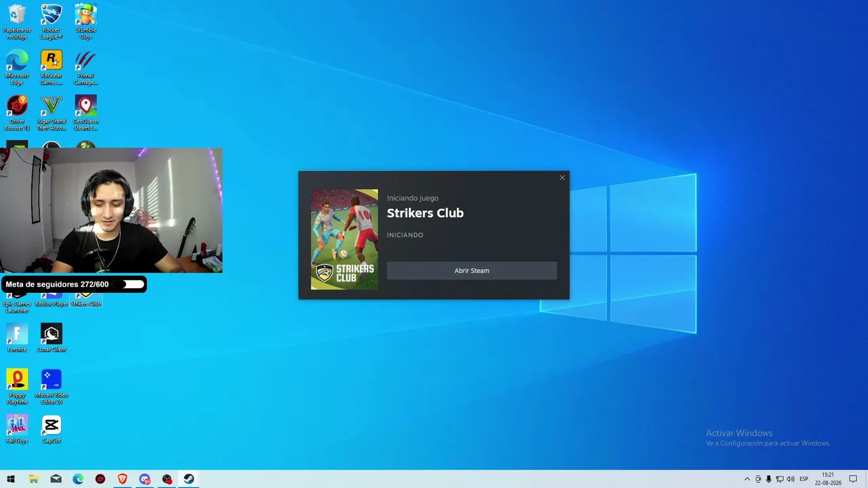Open the clock and calendar flyout

tap(828, 479)
